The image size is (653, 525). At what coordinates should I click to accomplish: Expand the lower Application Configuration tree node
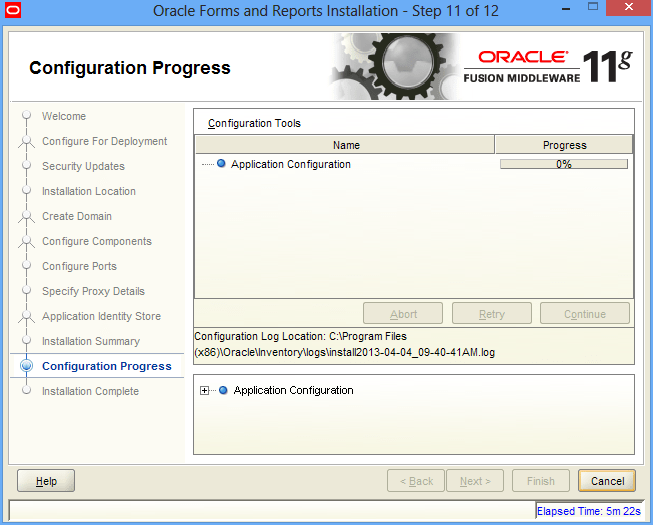pyautogui.click(x=204, y=391)
